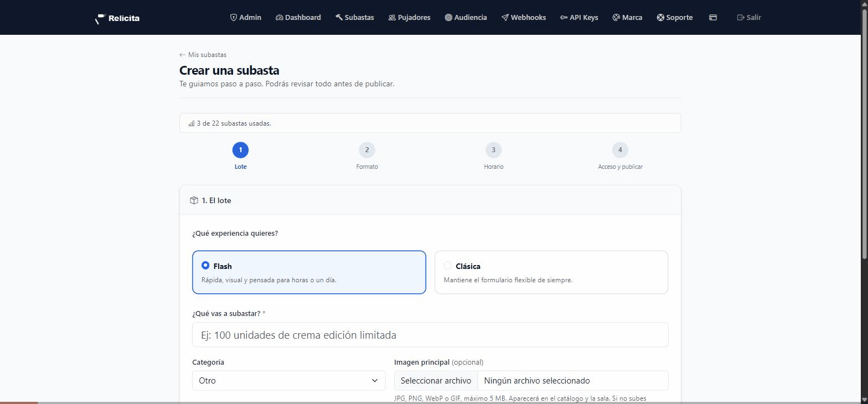Click the Audiencia target icon
Viewport: 868px width, 404px height.
448,17
